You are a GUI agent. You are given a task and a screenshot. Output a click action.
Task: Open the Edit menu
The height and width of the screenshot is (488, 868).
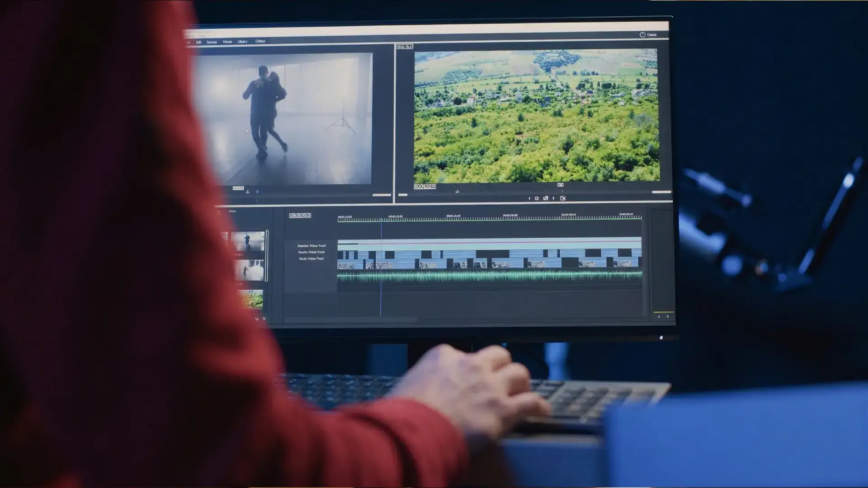point(198,42)
